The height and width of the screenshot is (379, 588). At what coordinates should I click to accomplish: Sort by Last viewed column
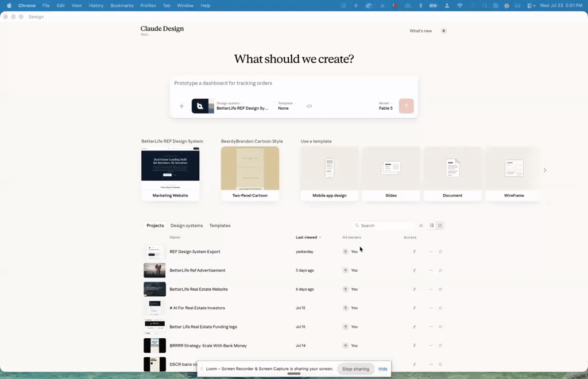click(308, 237)
